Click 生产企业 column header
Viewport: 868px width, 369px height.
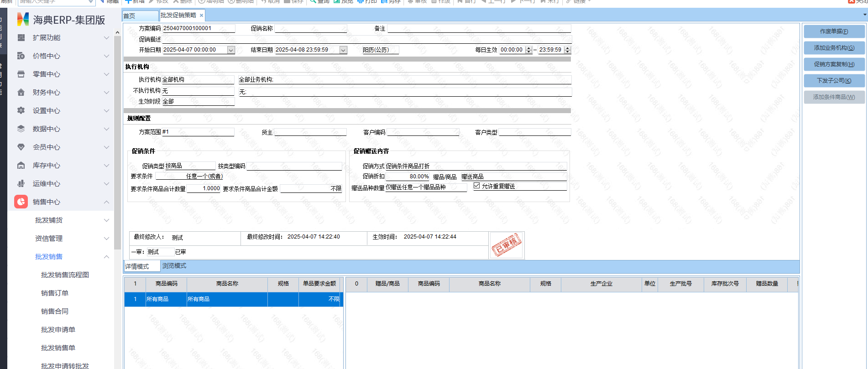point(601,284)
